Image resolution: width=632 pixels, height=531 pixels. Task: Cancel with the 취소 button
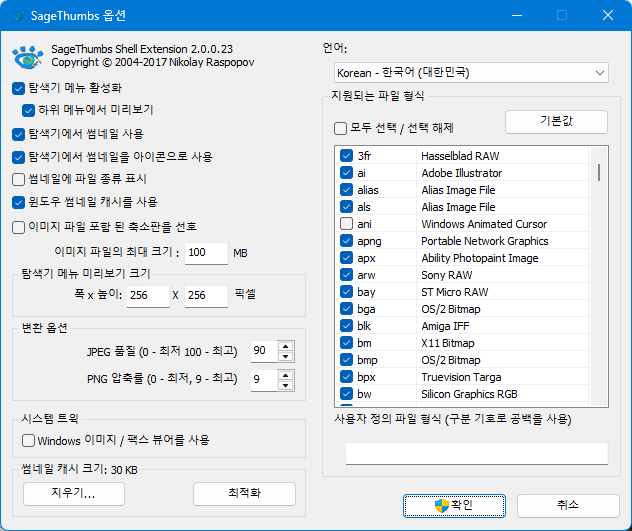pyautogui.click(x=568, y=506)
